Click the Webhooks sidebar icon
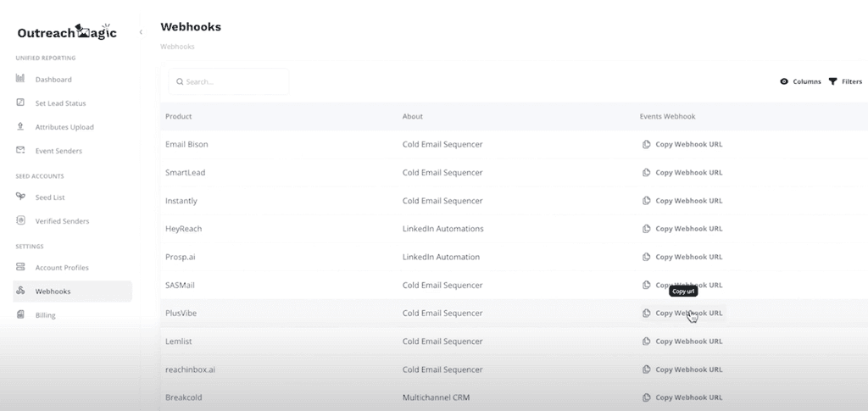Image resolution: width=868 pixels, height=411 pixels. [20, 291]
